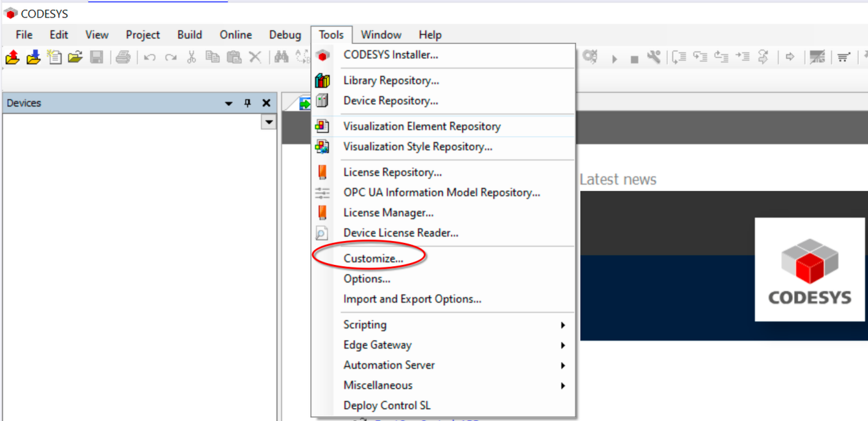
Task: Select Device License Reader... entry
Action: (x=444, y=233)
